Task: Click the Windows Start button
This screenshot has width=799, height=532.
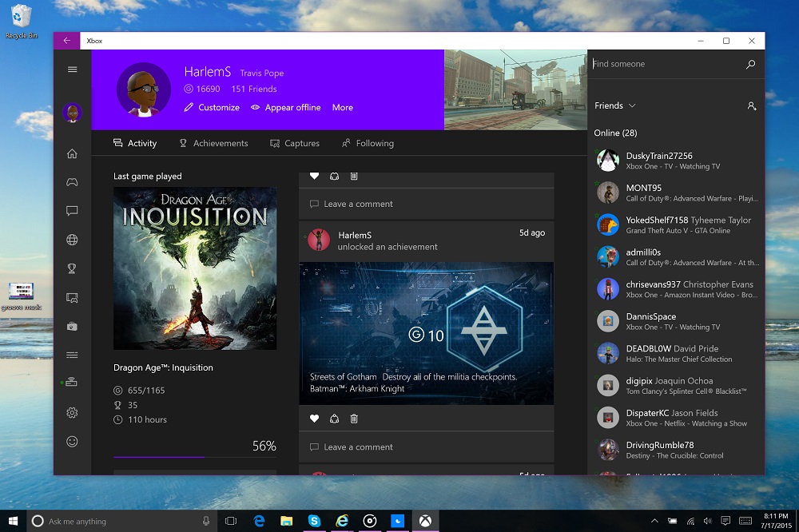Action: pyautogui.click(x=14, y=521)
